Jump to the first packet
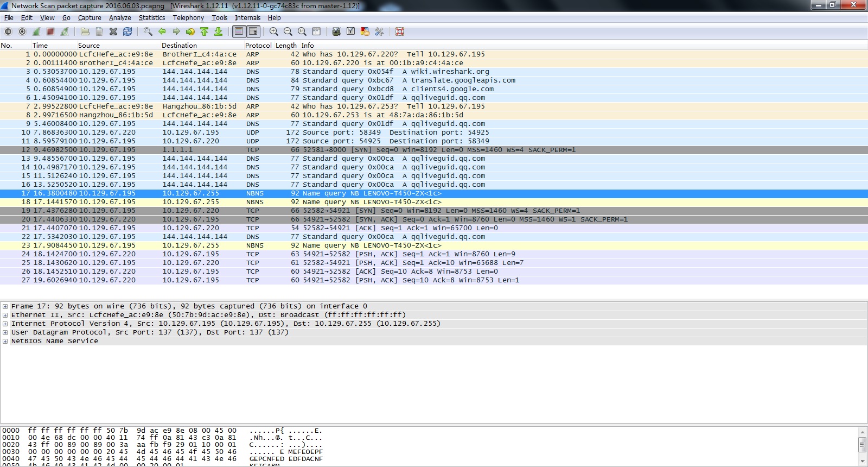This screenshot has height=467, width=868. coord(204,31)
